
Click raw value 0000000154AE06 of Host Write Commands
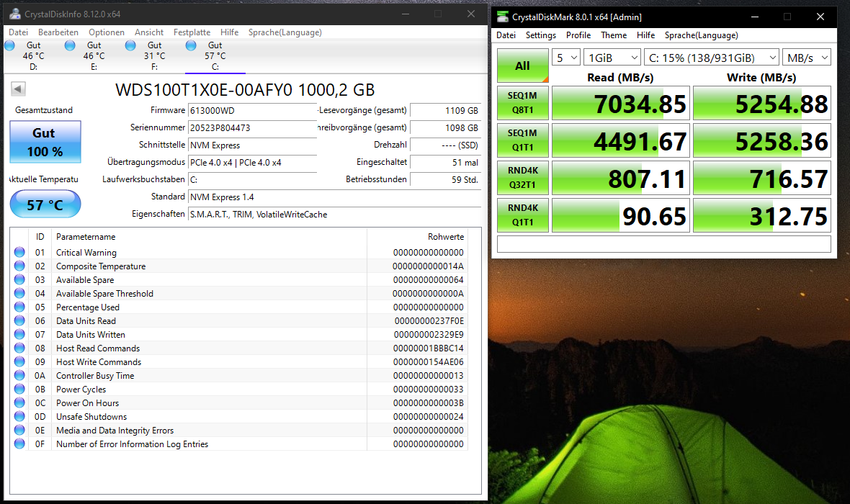click(x=429, y=362)
